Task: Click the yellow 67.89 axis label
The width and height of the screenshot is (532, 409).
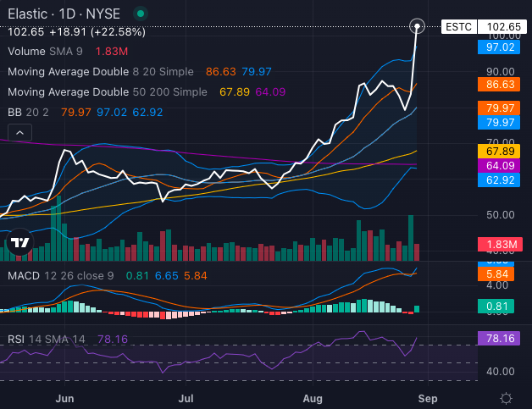Action: 499,152
